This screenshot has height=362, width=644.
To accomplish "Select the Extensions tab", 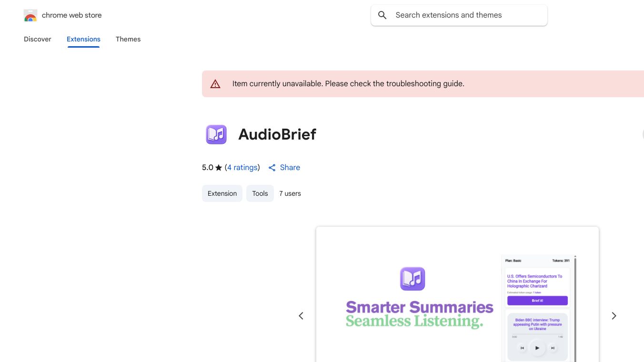I will [x=83, y=39].
